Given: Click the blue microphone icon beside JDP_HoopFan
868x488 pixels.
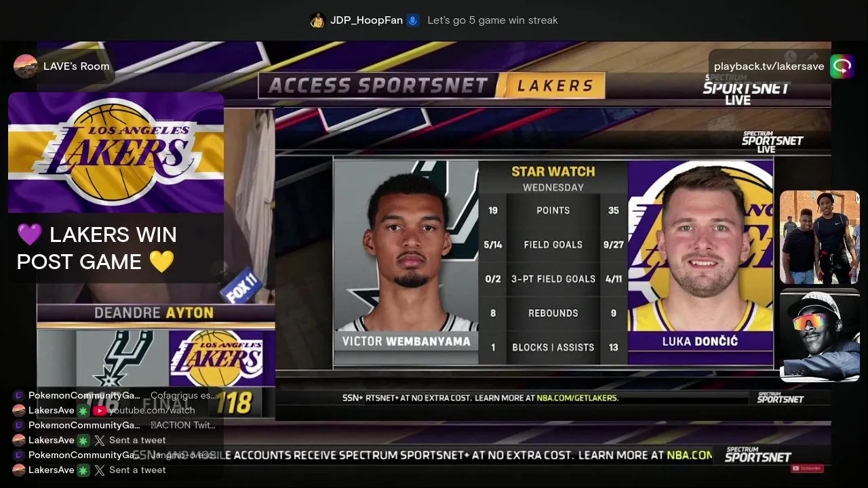Looking at the screenshot, I should [x=412, y=20].
